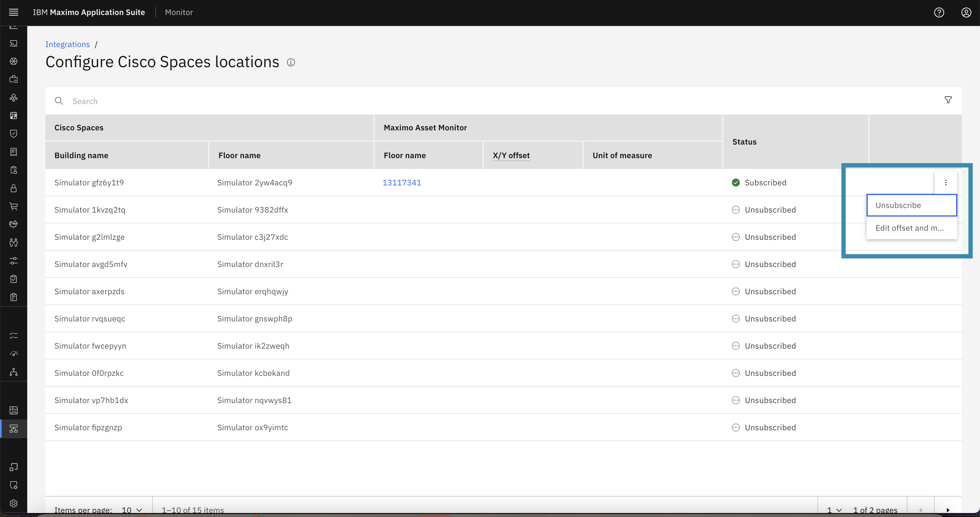Select the Simulator axerpzds row
Image resolution: width=980 pixels, height=517 pixels.
(x=503, y=292)
